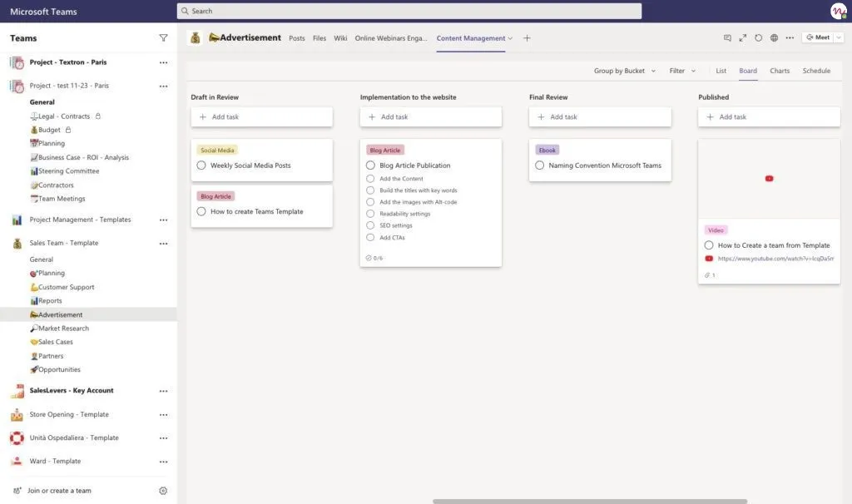This screenshot has width=852, height=504.
Task: Open more options for Project Management - Templates
Action: [x=163, y=220]
